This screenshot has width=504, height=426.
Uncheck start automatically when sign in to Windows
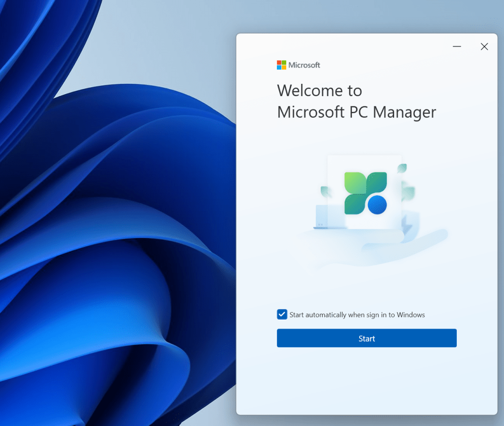(282, 314)
